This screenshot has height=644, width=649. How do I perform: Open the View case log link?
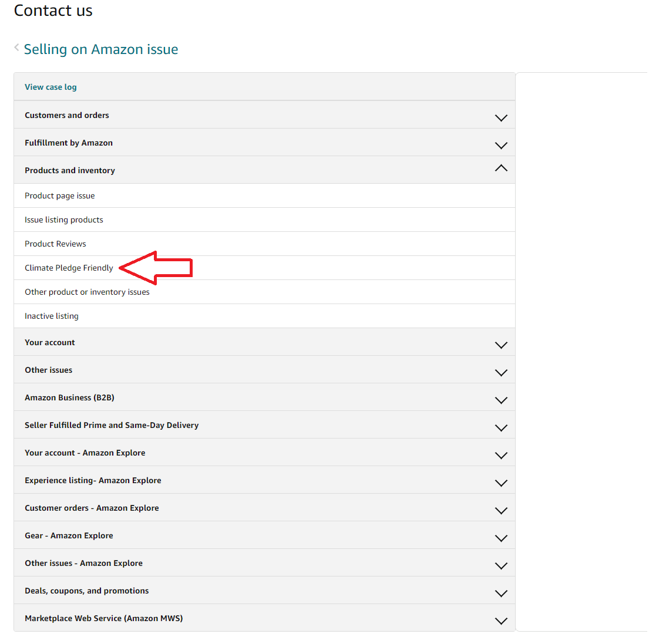51,87
